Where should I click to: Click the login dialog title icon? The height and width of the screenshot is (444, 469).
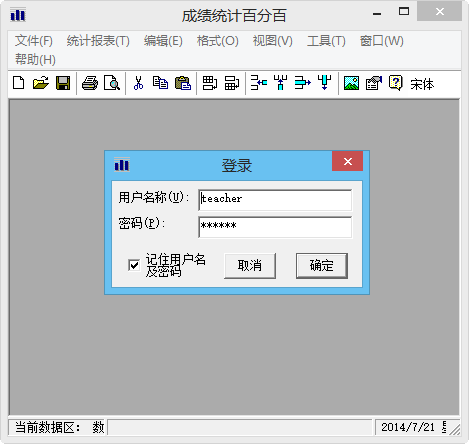point(122,164)
